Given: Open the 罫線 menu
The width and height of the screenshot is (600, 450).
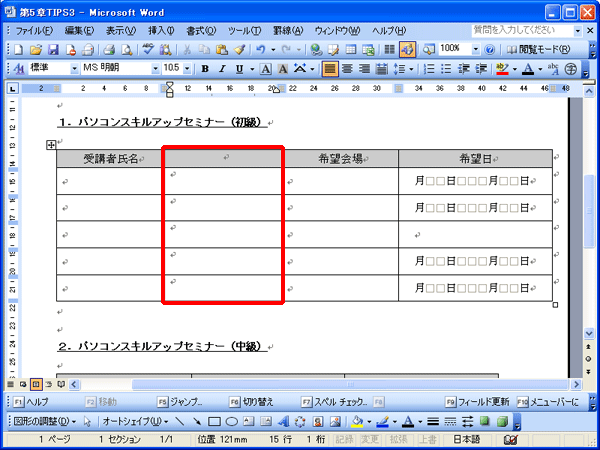Looking at the screenshot, I should 288,31.
